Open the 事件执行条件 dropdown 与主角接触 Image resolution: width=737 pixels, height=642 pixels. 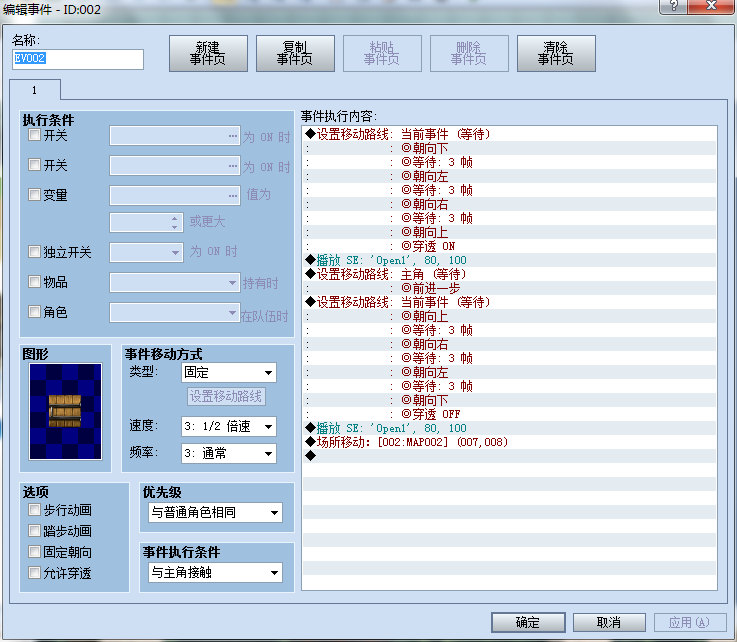point(216,572)
